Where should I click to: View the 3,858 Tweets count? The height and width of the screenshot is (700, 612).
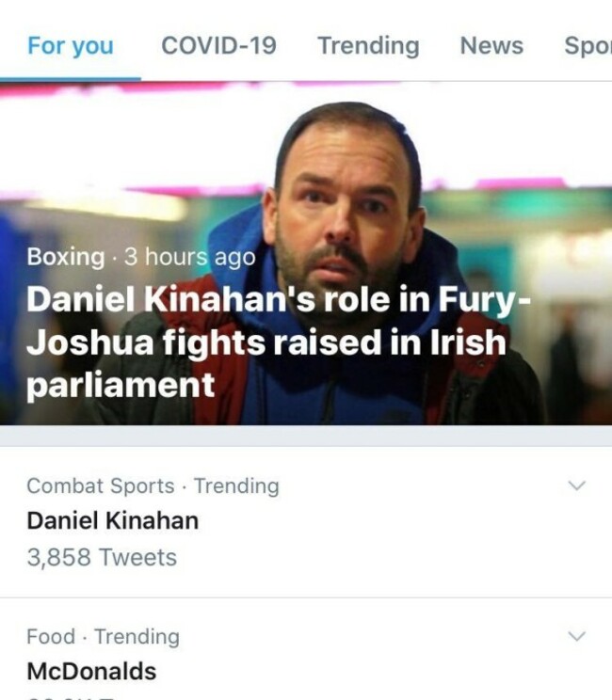tap(102, 557)
